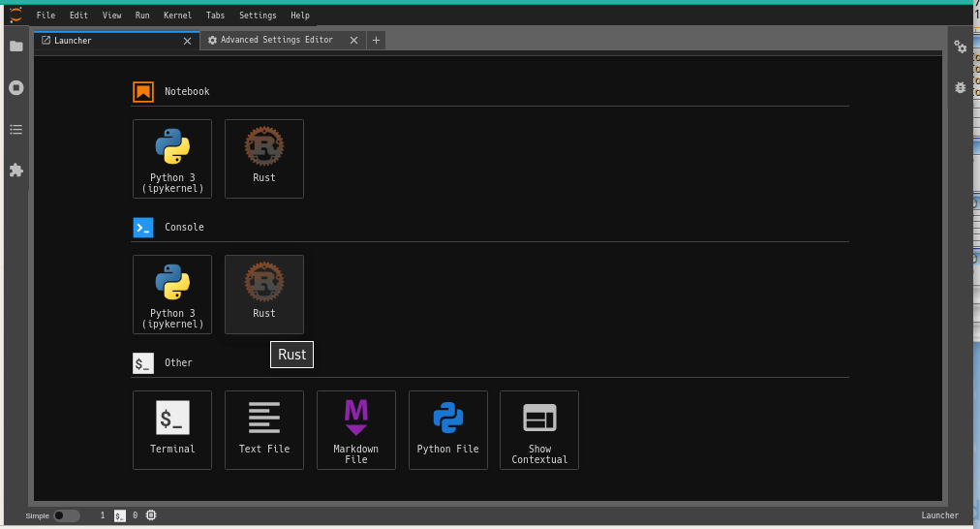Viewport: 980px width, 529px height.
Task: Open the Run menu
Action: pyautogui.click(x=142, y=15)
